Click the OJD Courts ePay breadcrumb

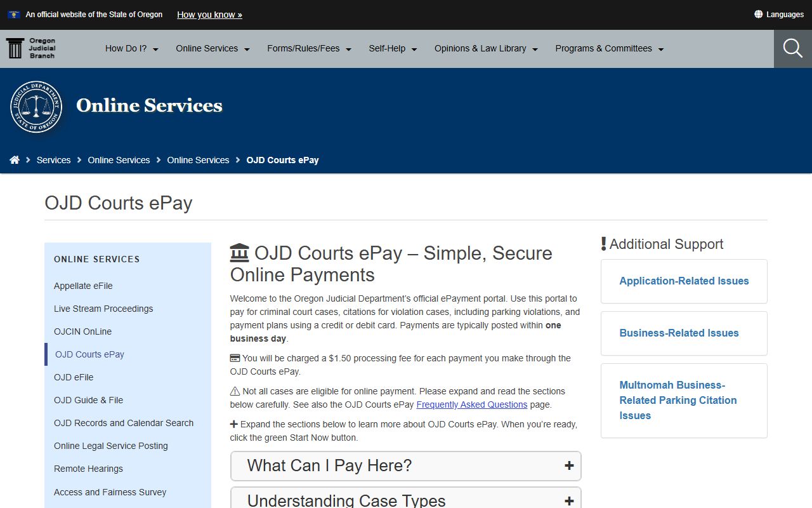(282, 160)
